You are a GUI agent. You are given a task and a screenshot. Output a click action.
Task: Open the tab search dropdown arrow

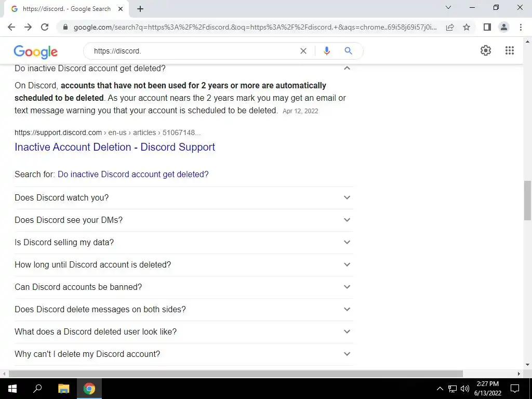point(448,7)
